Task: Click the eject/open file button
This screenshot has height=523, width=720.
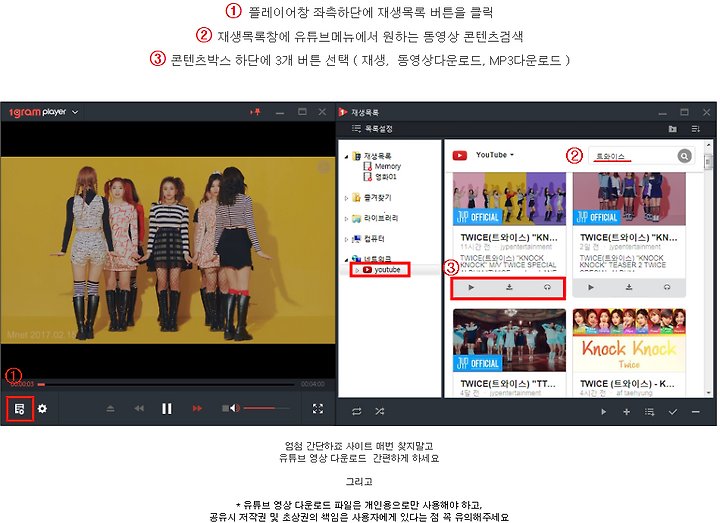Action: click(x=110, y=409)
